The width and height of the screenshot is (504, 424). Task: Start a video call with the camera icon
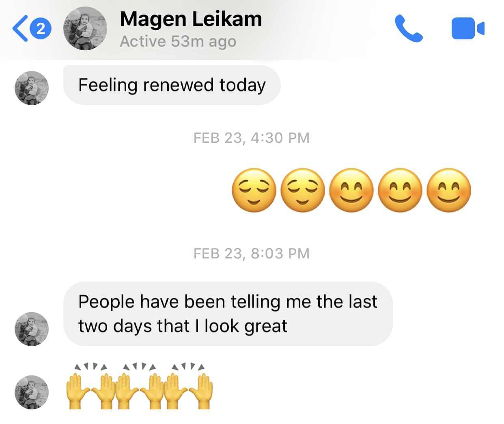pyautogui.click(x=468, y=28)
